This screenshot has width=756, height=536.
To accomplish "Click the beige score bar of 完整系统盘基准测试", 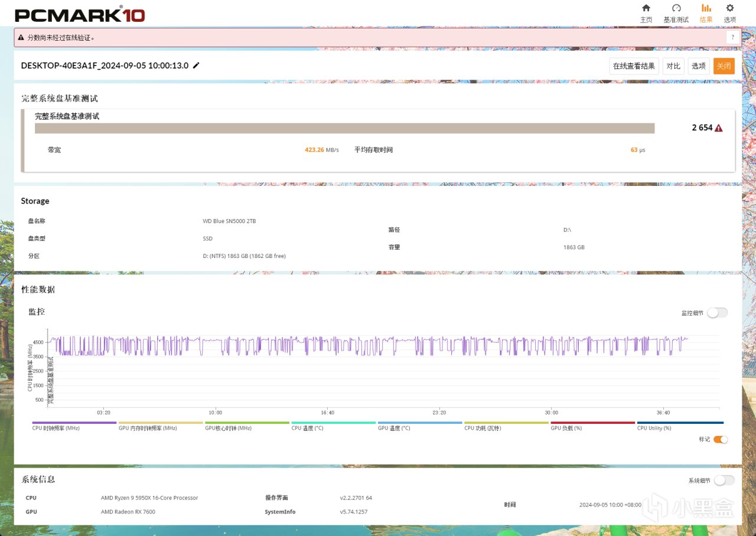I will [x=345, y=128].
